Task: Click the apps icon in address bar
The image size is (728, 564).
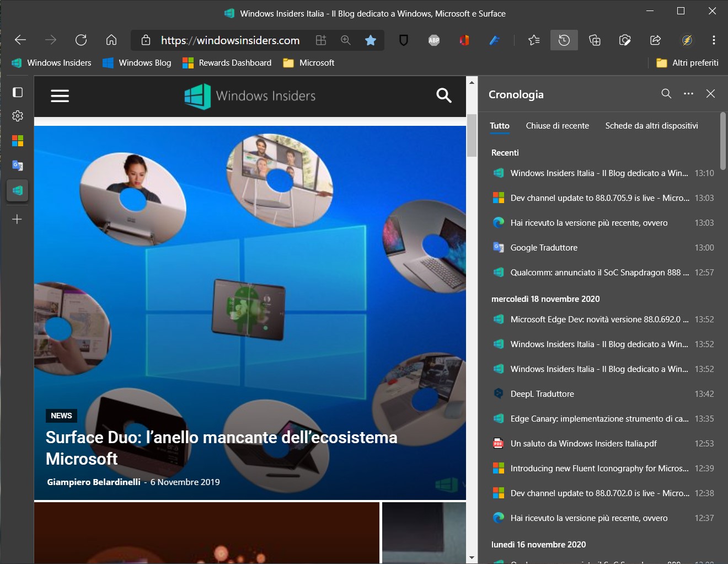Action: (x=321, y=40)
